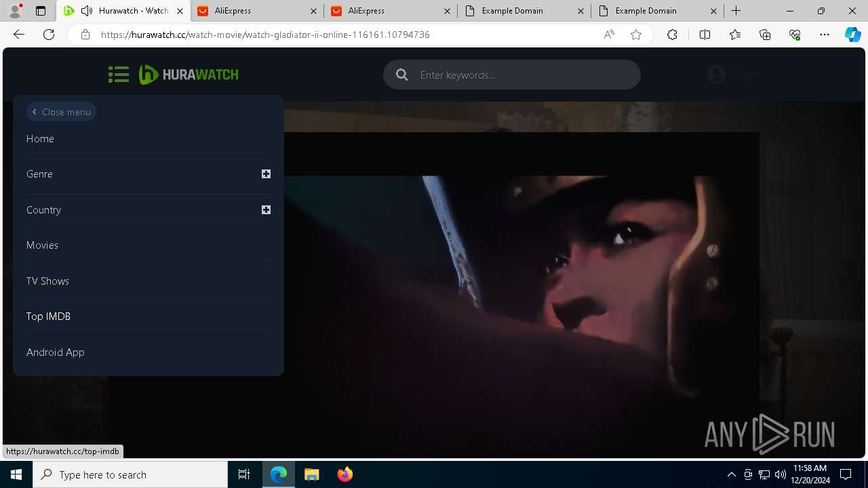Click the taskbar search box

(130, 474)
